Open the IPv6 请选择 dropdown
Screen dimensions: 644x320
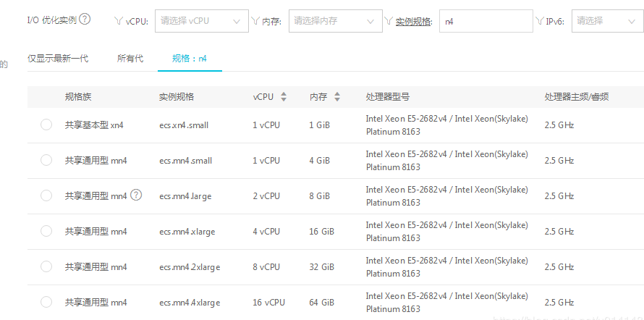point(608,21)
